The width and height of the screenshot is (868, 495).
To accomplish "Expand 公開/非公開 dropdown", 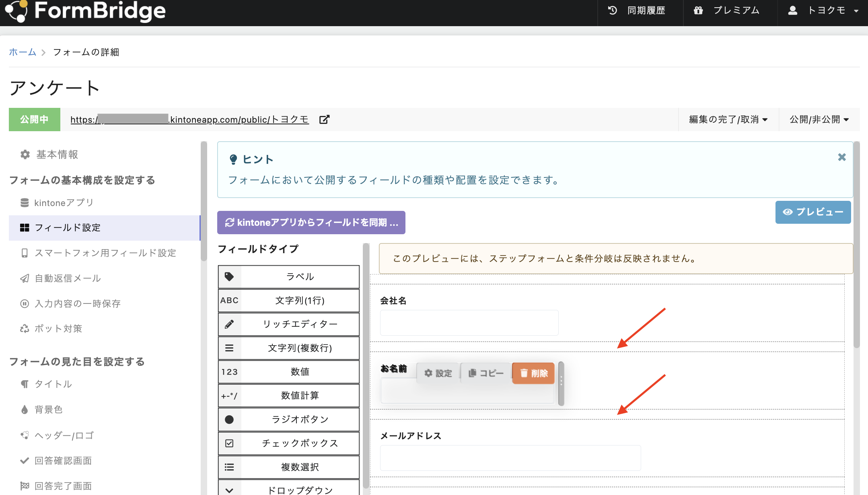I will (819, 120).
